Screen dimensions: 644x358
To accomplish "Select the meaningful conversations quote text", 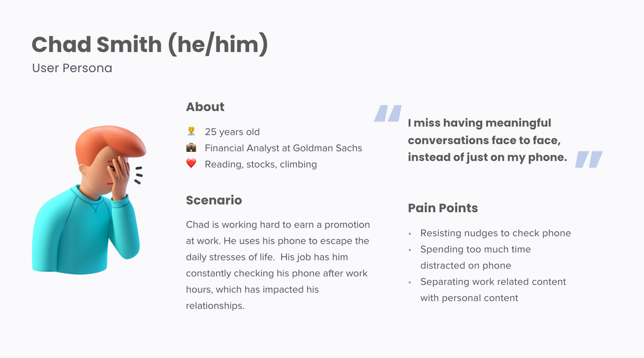I will click(x=487, y=140).
